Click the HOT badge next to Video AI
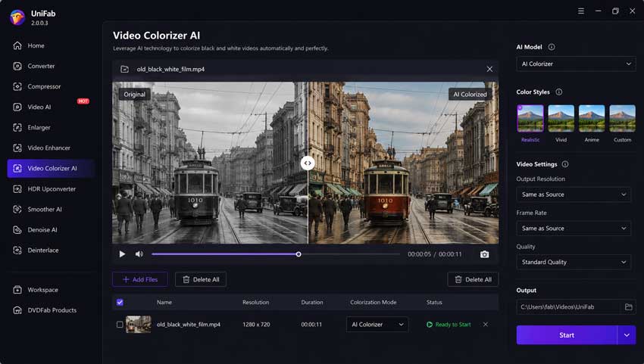Image resolution: width=644 pixels, height=364 pixels. coord(83,101)
